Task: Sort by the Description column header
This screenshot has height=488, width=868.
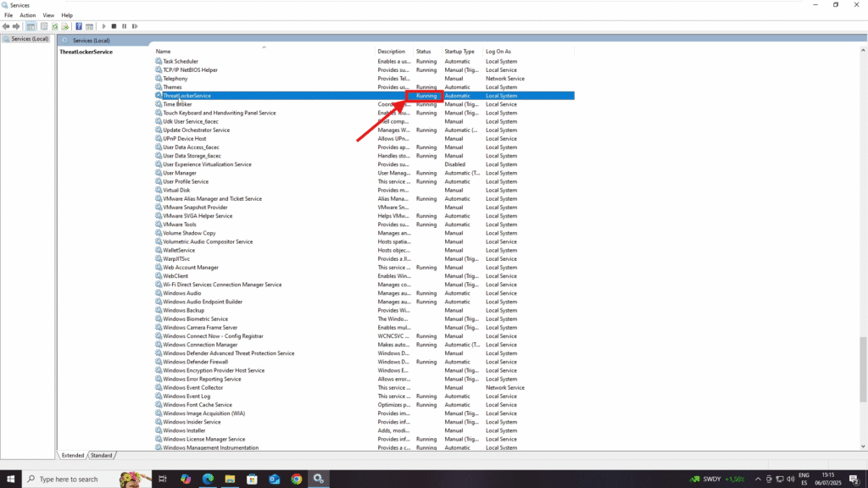Action: click(x=392, y=52)
